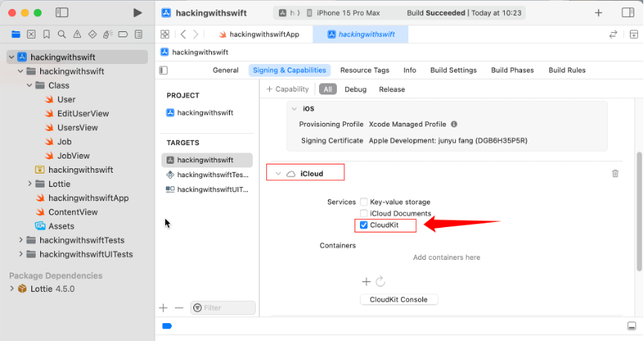Show Provisioning Profile info icon
This screenshot has width=644, height=341.
[x=454, y=124]
